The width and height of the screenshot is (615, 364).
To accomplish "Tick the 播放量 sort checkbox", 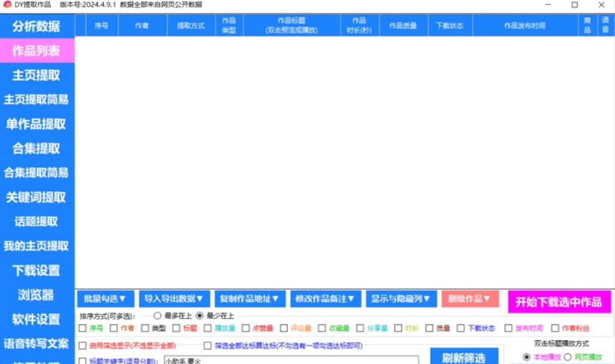I will [208, 328].
